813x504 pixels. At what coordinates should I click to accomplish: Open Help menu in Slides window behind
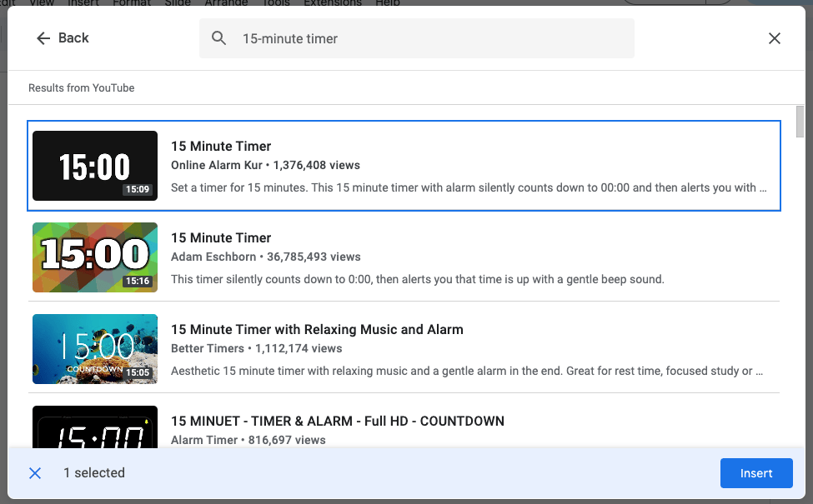[387, 2]
